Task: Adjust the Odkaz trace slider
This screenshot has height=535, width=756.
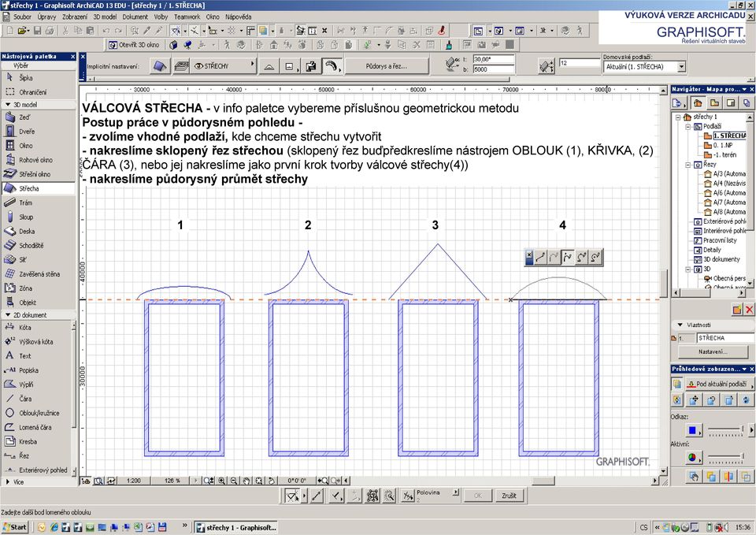Action: coord(728,429)
